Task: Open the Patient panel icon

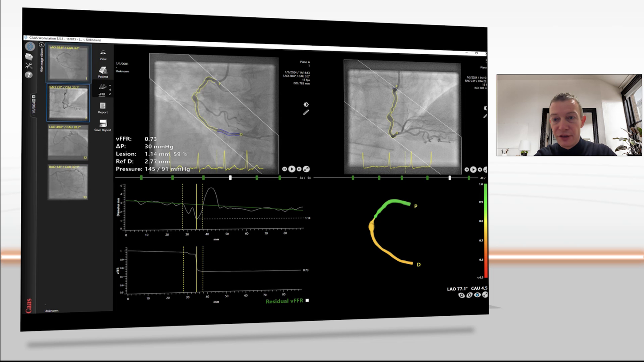Action: pos(103,72)
